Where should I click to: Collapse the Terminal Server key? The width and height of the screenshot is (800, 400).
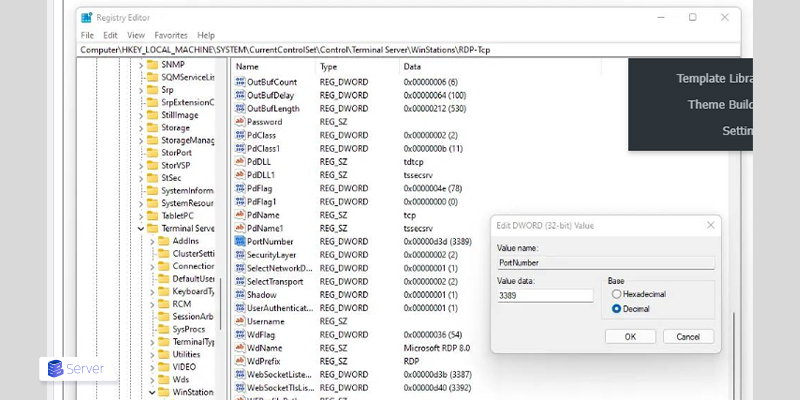141,229
